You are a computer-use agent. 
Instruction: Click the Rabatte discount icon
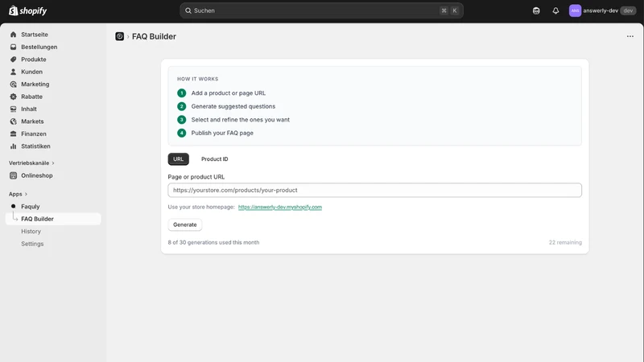13,97
